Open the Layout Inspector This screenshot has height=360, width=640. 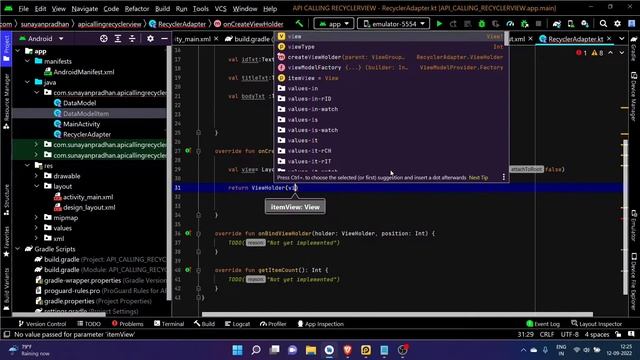[x=596, y=324]
